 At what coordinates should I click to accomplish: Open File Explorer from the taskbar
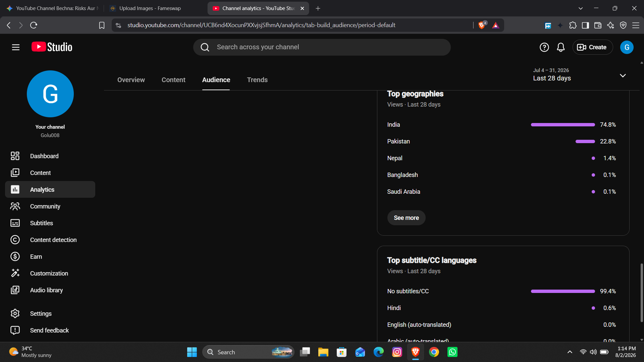(323, 352)
